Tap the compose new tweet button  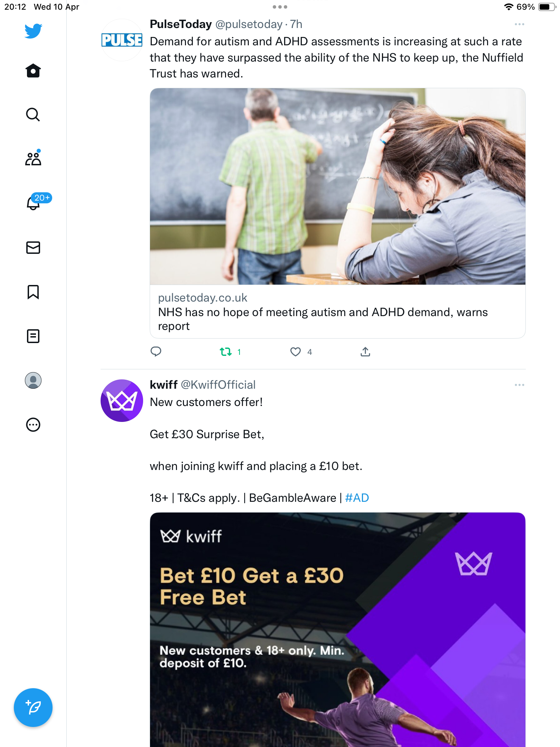tap(33, 708)
